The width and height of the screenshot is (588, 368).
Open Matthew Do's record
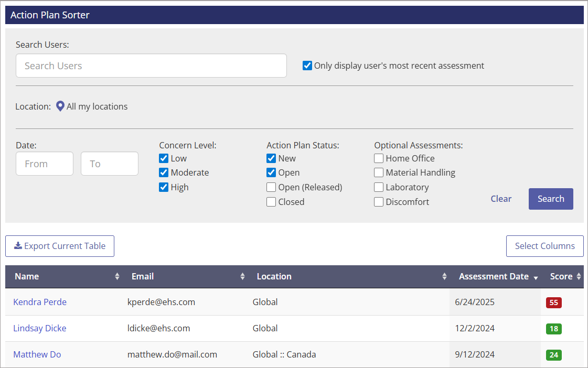(x=37, y=354)
